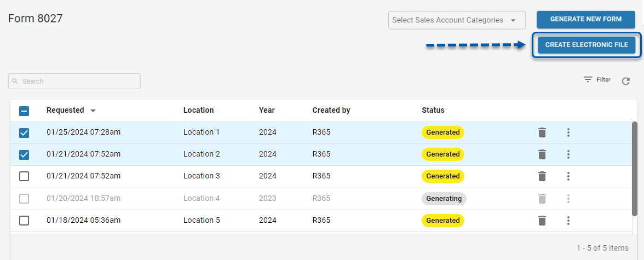644x260 pixels.
Task: Open three-dot menu for Location 3
Action: click(568, 176)
